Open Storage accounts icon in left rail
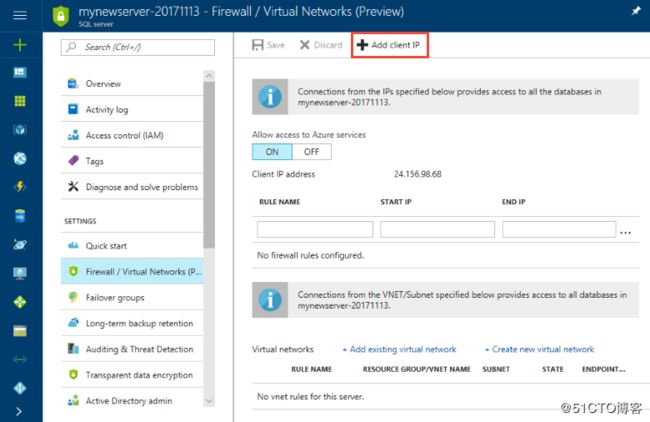 click(x=20, y=331)
